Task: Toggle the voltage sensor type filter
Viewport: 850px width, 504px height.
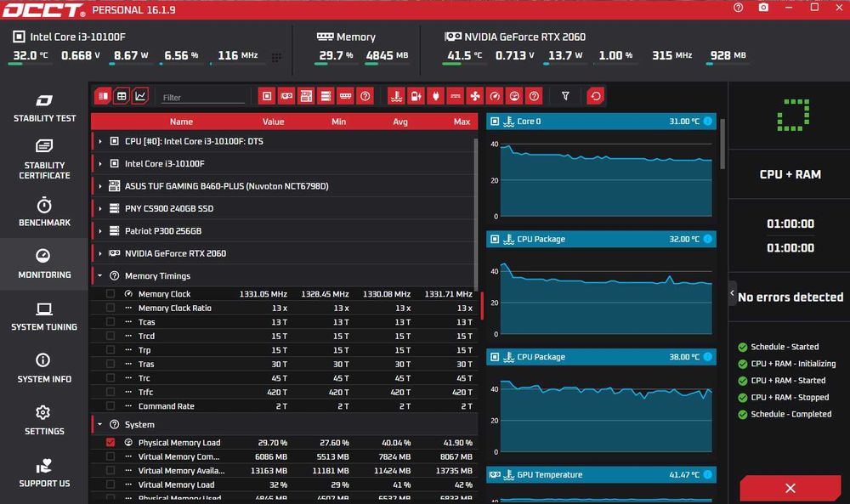Action: click(x=416, y=96)
